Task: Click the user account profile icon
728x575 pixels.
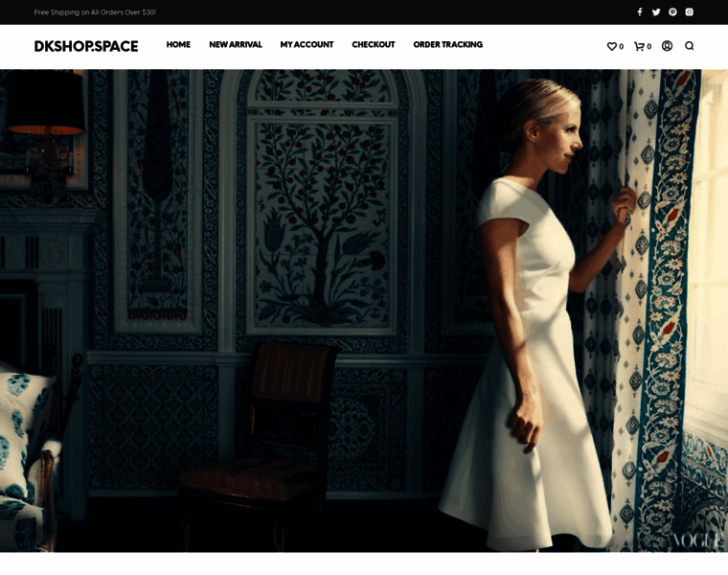Action: 667,45
